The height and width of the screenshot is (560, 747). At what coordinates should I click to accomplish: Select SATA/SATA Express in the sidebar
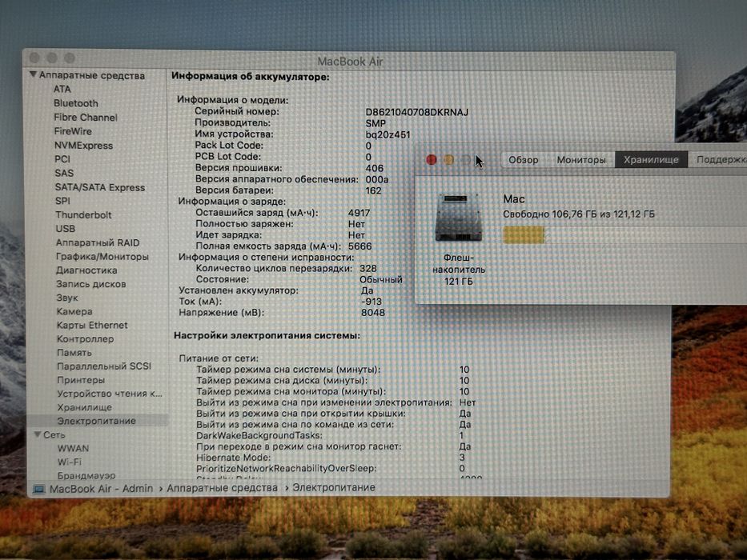(x=99, y=187)
